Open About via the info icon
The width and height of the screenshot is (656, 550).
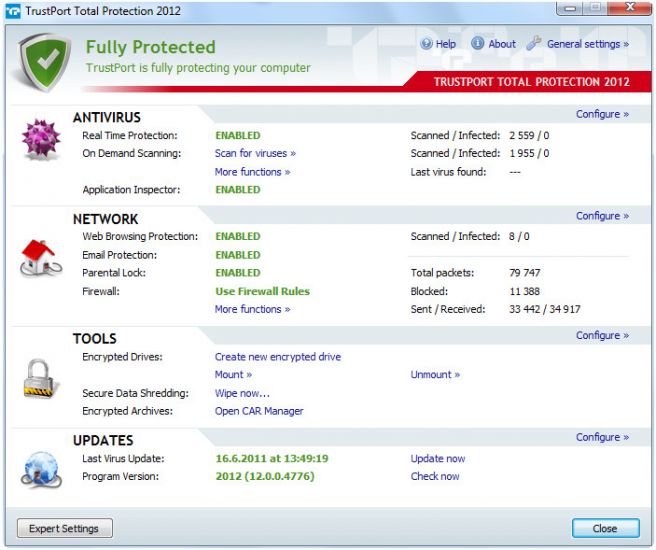tap(478, 44)
